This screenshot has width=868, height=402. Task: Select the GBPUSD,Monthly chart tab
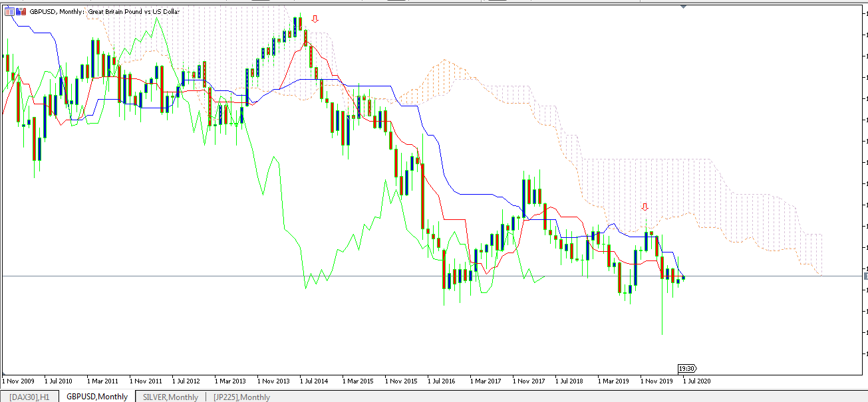pos(97,397)
